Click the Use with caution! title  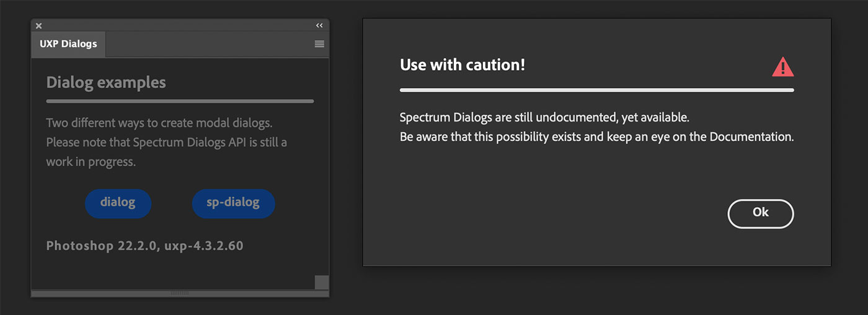[x=463, y=64]
